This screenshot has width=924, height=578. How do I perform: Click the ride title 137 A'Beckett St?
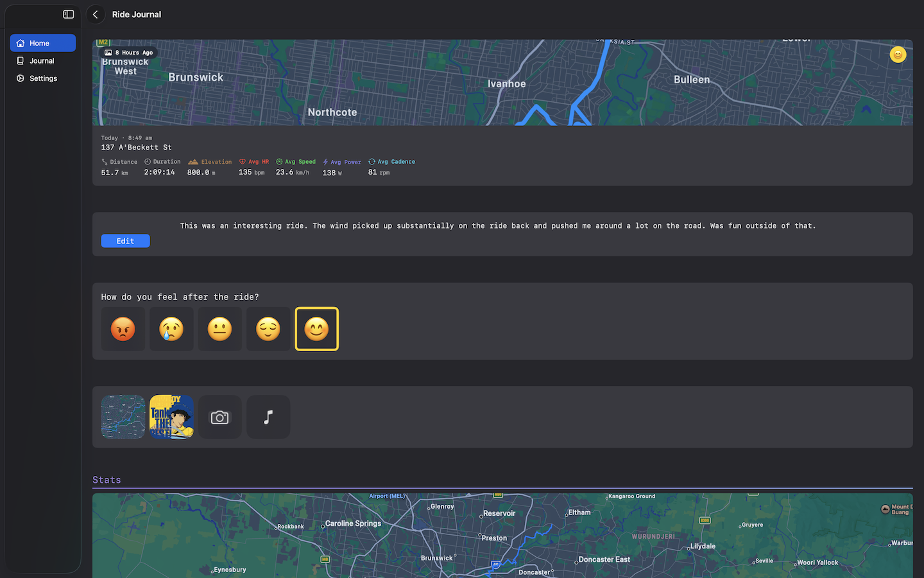click(x=136, y=147)
